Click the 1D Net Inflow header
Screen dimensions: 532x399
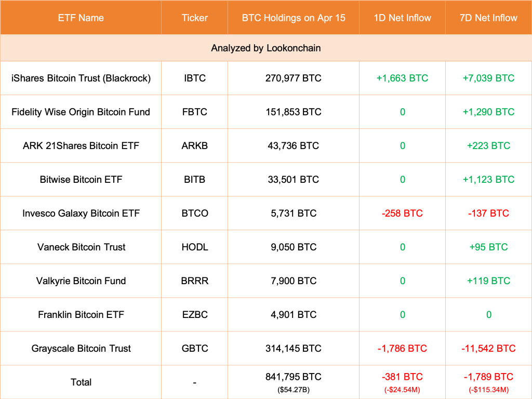point(403,18)
